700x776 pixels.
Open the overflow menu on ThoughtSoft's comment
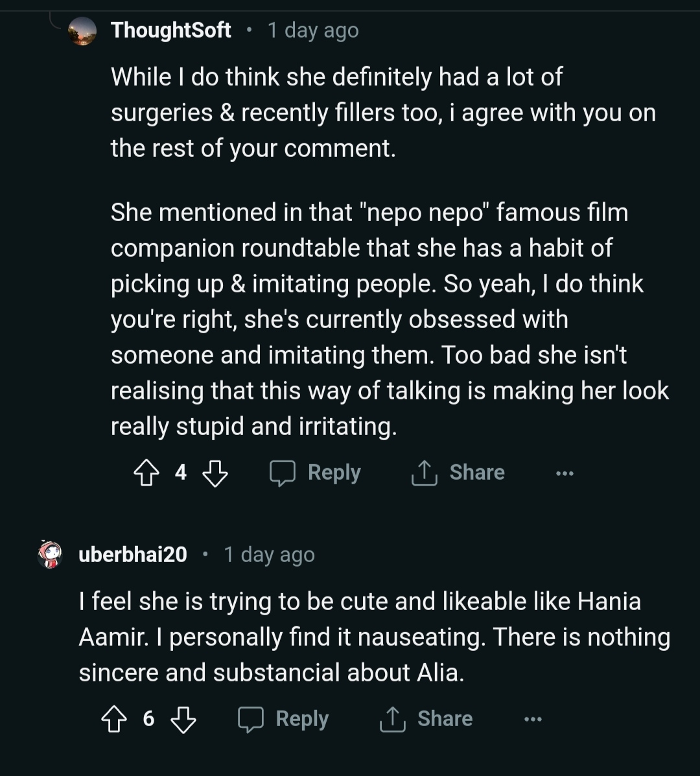564,472
